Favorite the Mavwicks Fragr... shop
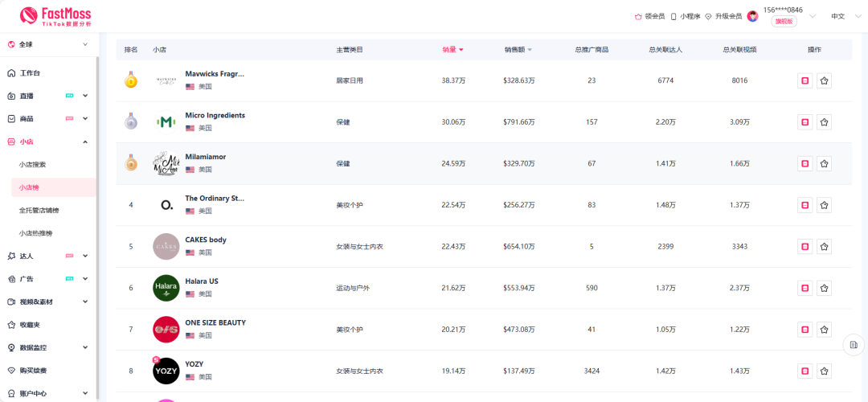 [x=825, y=81]
